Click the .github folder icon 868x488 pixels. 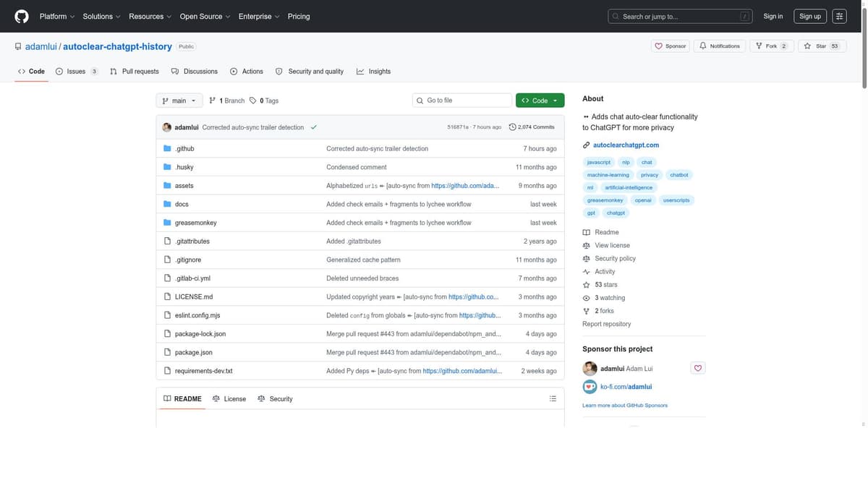coord(167,148)
